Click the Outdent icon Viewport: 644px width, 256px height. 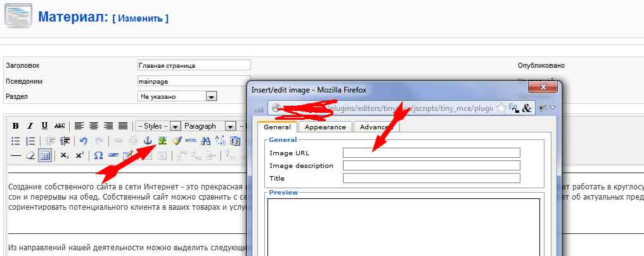(x=50, y=141)
